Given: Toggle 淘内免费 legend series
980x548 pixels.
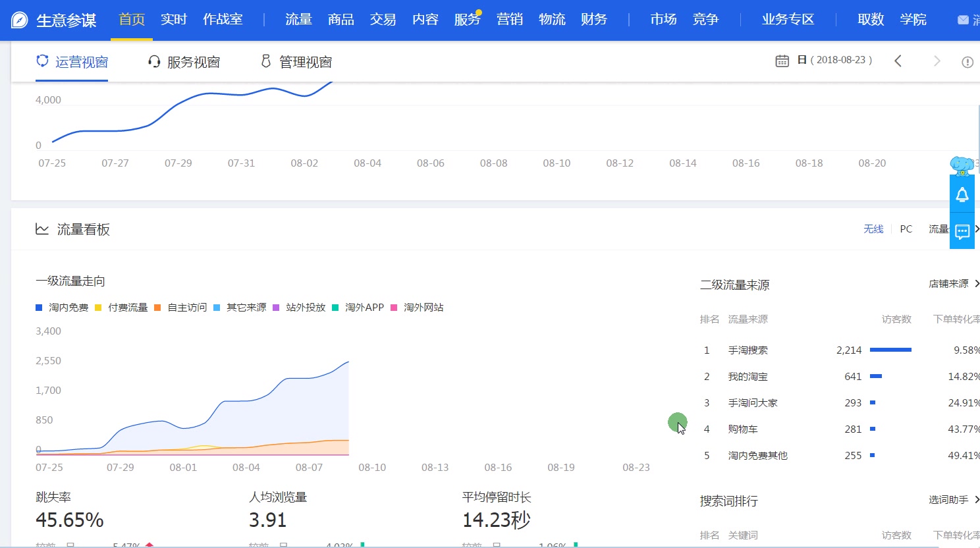Looking at the screenshot, I should [62, 308].
